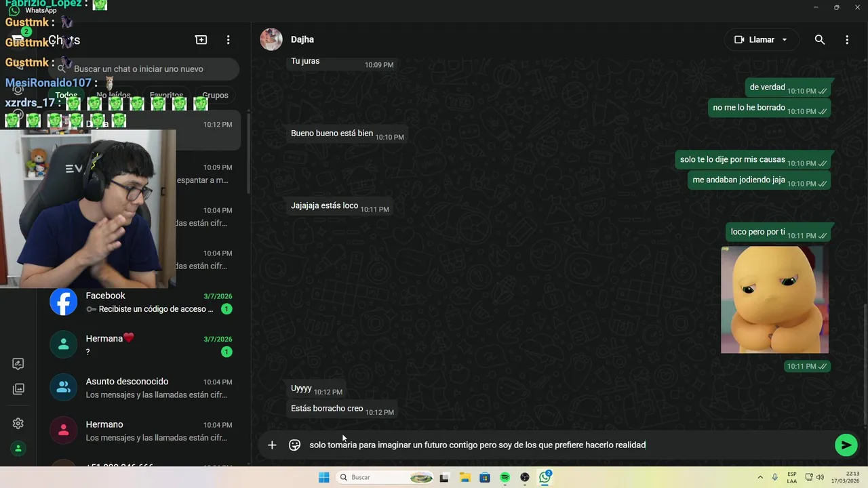
Task: Open Task View in taskbar
Action: (x=444, y=477)
